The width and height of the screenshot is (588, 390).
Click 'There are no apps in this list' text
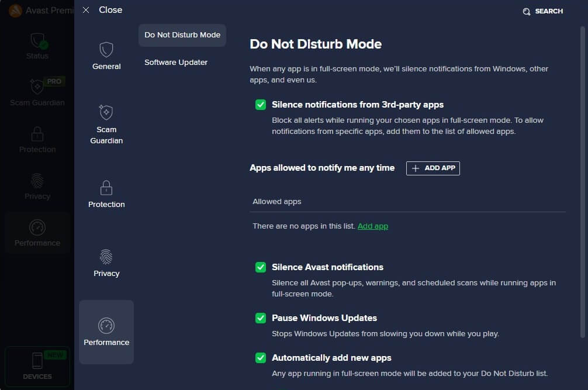tap(304, 226)
